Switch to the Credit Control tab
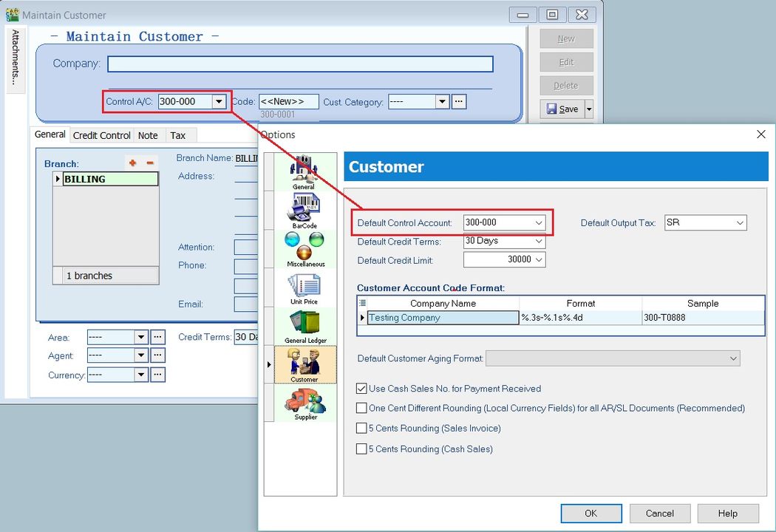 pos(101,135)
